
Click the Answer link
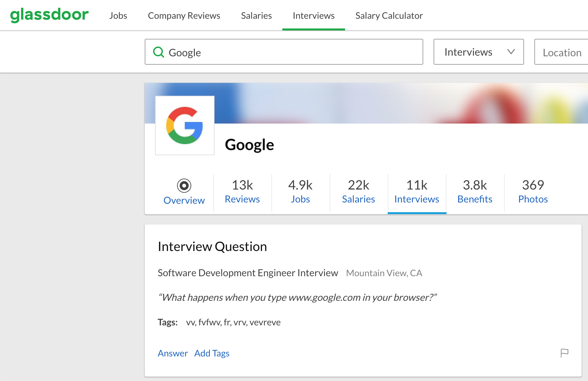point(173,353)
